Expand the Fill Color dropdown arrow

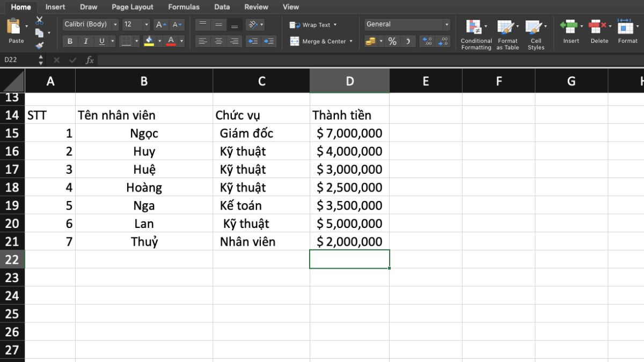tap(159, 41)
